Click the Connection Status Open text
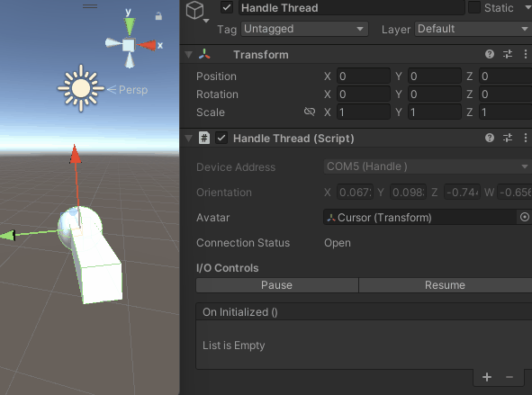Image resolution: width=532 pixels, height=395 pixels. pos(338,243)
